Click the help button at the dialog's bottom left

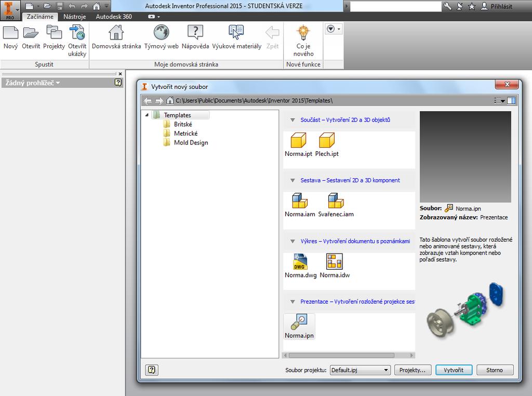click(152, 369)
